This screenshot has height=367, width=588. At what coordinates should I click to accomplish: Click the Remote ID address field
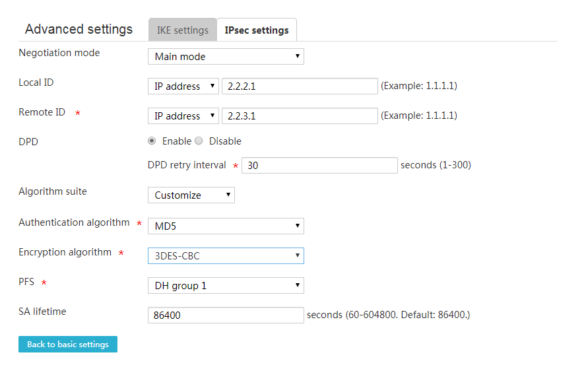[x=300, y=116]
